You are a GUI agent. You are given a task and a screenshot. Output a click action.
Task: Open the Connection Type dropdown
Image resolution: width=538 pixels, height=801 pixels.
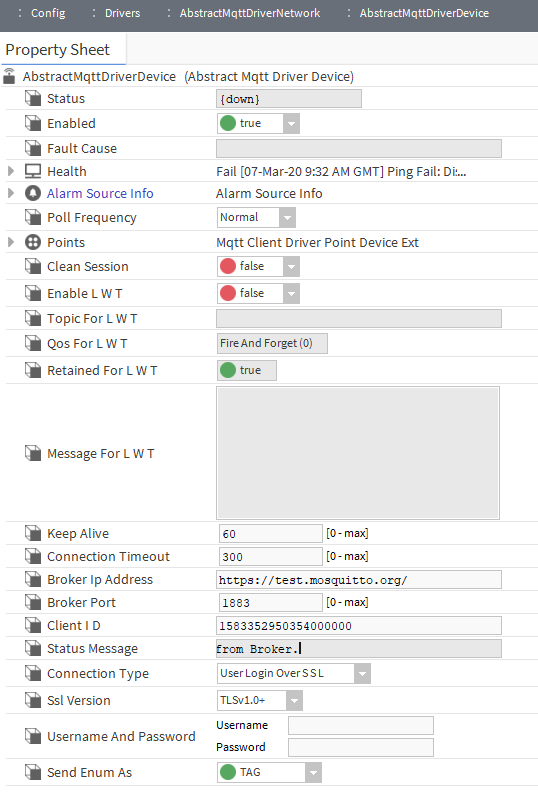click(362, 674)
